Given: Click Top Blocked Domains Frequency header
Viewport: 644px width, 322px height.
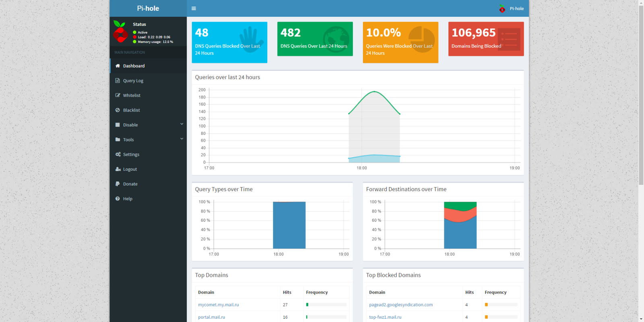Looking at the screenshot, I should pyautogui.click(x=495, y=292).
